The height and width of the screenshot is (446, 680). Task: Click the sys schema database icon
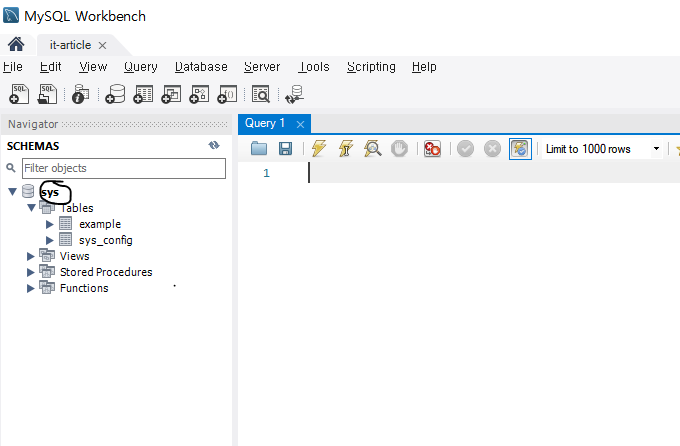[x=28, y=191]
